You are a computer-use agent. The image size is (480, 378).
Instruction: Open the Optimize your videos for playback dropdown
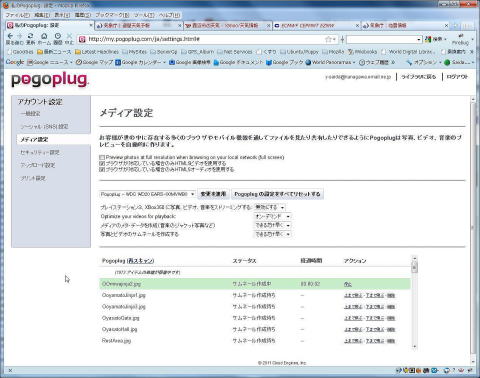(x=272, y=216)
